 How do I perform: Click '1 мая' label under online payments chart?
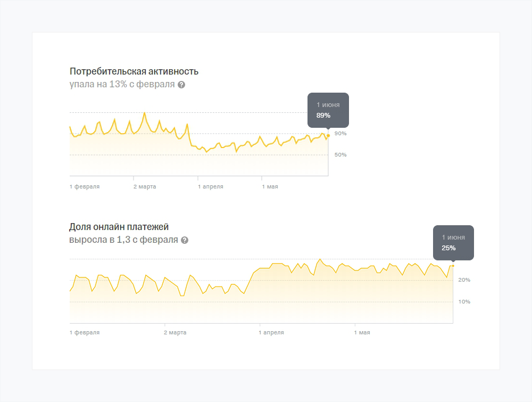click(362, 333)
